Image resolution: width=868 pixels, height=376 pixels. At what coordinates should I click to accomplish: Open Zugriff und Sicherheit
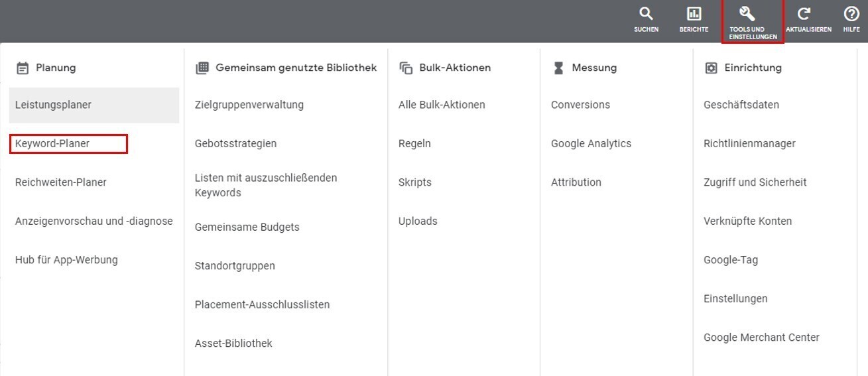tap(755, 182)
